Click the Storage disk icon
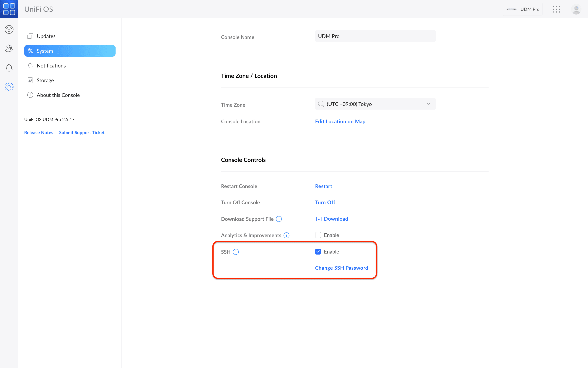This screenshot has width=588, height=368. pyautogui.click(x=30, y=80)
